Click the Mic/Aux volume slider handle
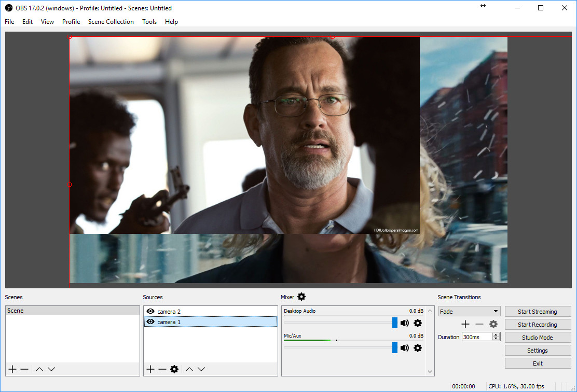Screen dimensions: 577x392 (x=395, y=348)
